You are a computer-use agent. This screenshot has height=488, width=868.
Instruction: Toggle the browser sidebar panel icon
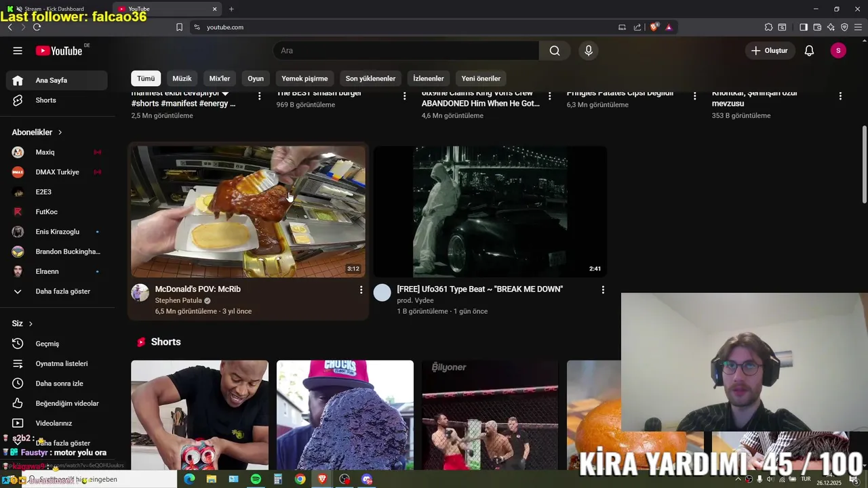804,27
